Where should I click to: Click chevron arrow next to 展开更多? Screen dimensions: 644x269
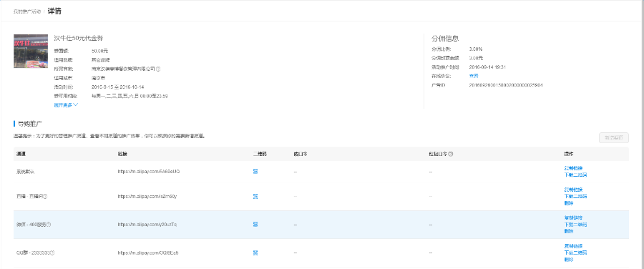(x=76, y=105)
